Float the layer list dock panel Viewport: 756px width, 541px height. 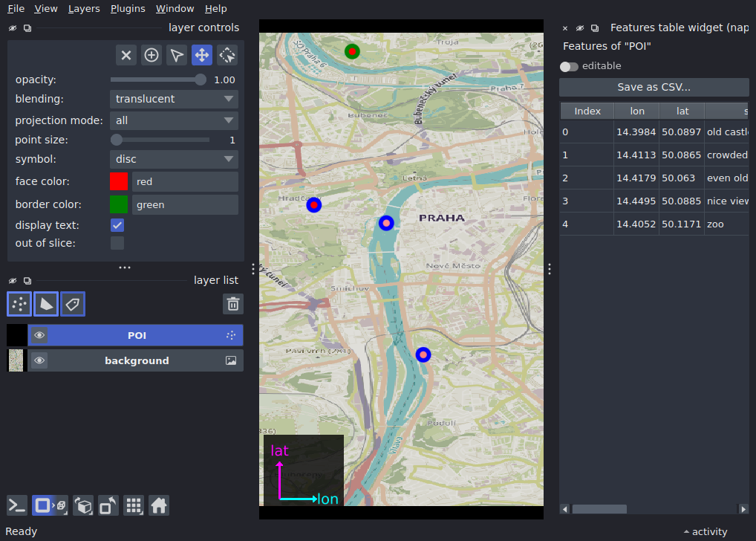(27, 281)
